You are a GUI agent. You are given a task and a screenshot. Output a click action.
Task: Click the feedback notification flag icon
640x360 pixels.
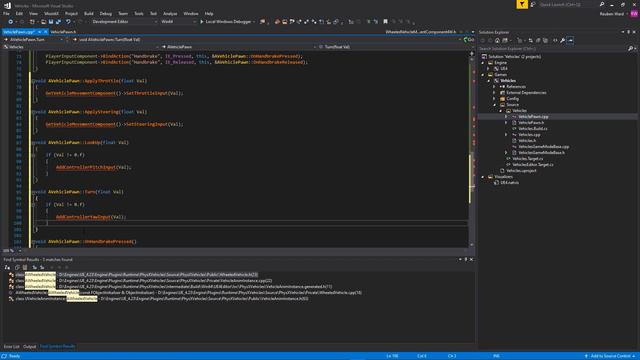click(x=522, y=4)
